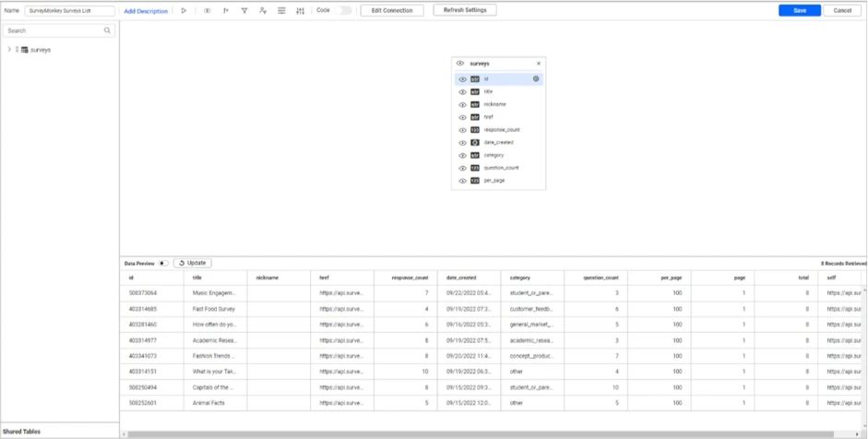Hide the response_count field
Viewport: 868px width, 439px height.
tap(463, 130)
